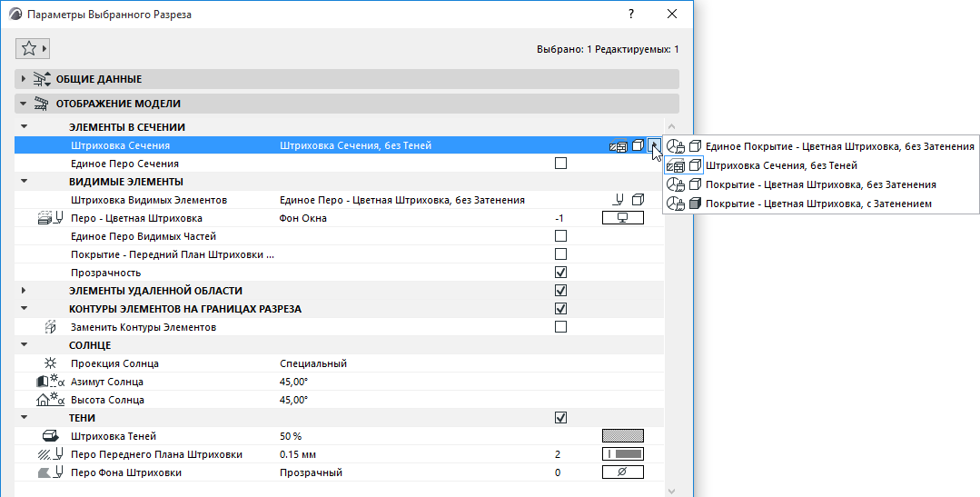The image size is (980, 497).
Task: Choose Покрытие - Цветная Штриховка, без Затенения
Action: [821, 184]
